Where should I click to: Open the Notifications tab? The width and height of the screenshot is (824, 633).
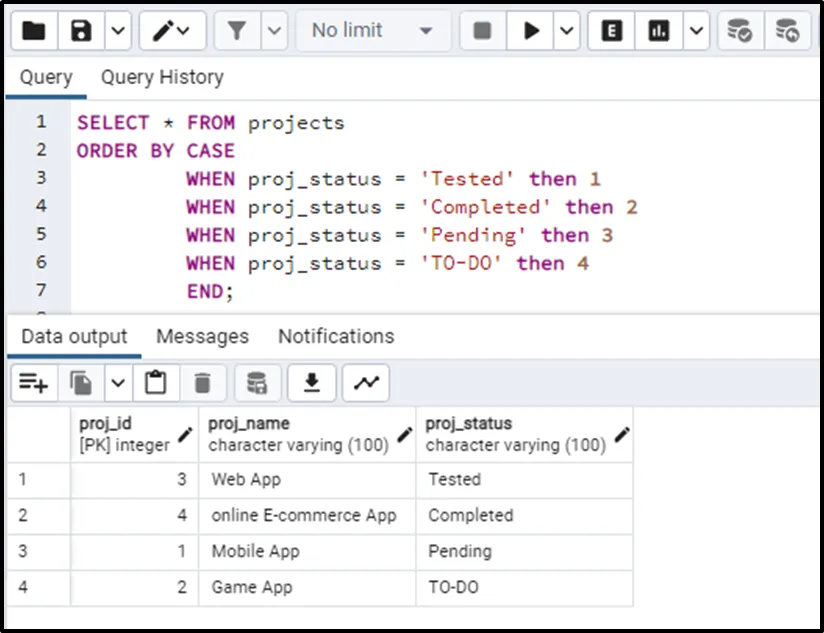pyautogui.click(x=336, y=336)
